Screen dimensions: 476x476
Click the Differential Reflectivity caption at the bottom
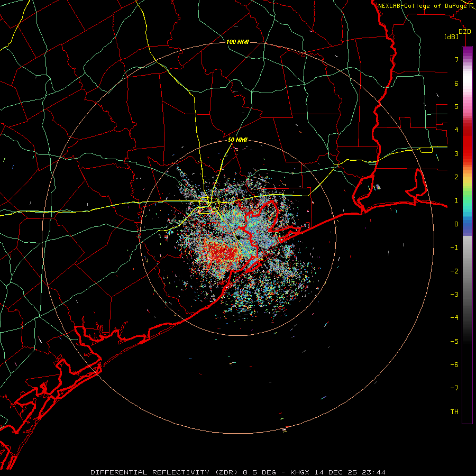(x=237, y=472)
